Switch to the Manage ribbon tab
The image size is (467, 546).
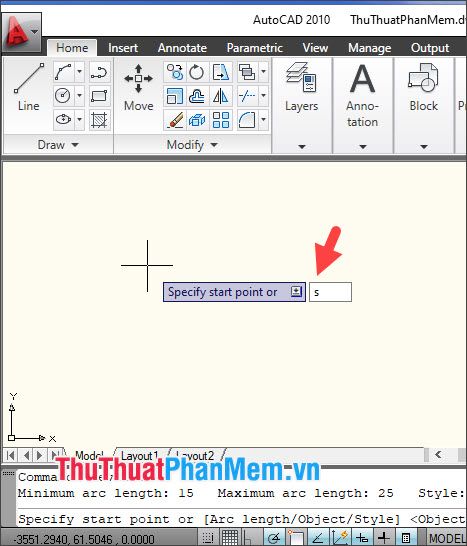(369, 48)
